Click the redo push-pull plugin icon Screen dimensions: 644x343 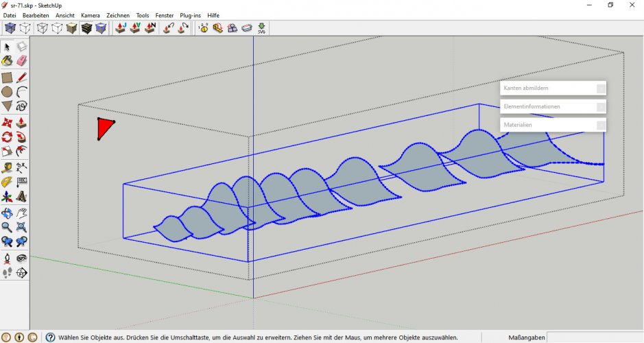pyautogui.click(x=183, y=28)
